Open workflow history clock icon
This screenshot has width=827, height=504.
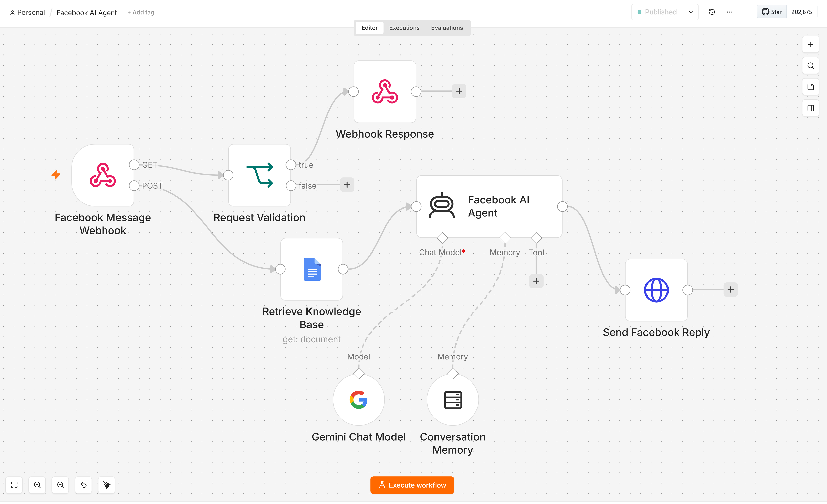pos(712,12)
